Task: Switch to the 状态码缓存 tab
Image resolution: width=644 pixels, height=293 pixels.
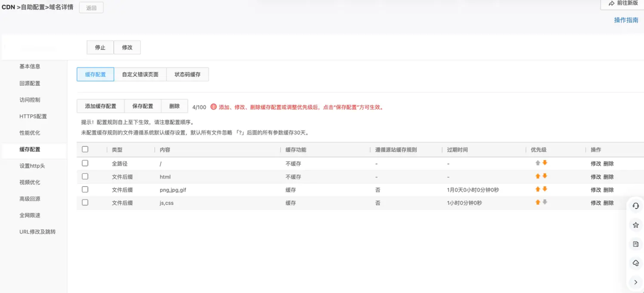Action: tap(187, 74)
